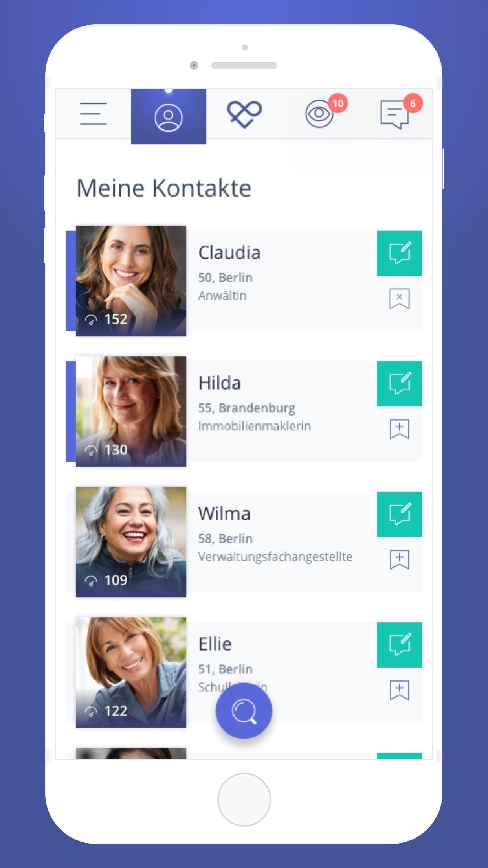Screen dimensions: 488x868
Task: Write a message to Wilma
Action: [x=400, y=514]
